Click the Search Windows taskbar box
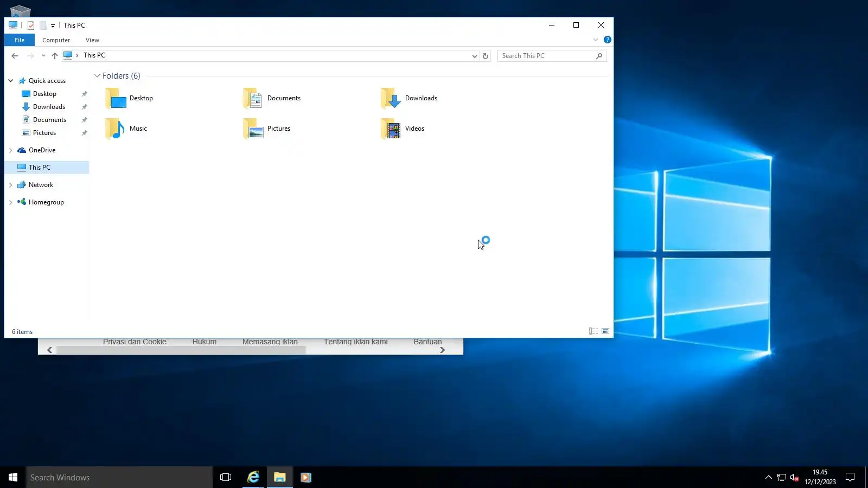Viewport: 868px width, 488px height. point(119,477)
